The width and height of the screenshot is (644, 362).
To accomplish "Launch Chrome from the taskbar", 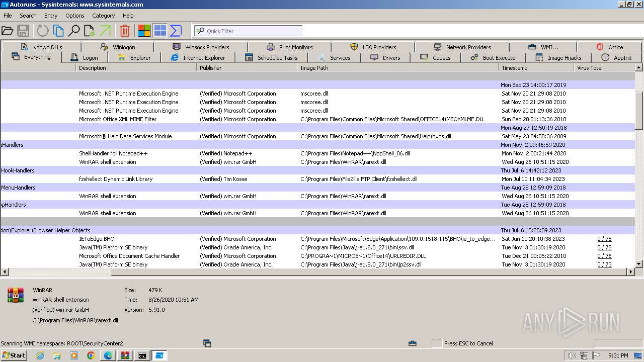I will [x=91, y=355].
